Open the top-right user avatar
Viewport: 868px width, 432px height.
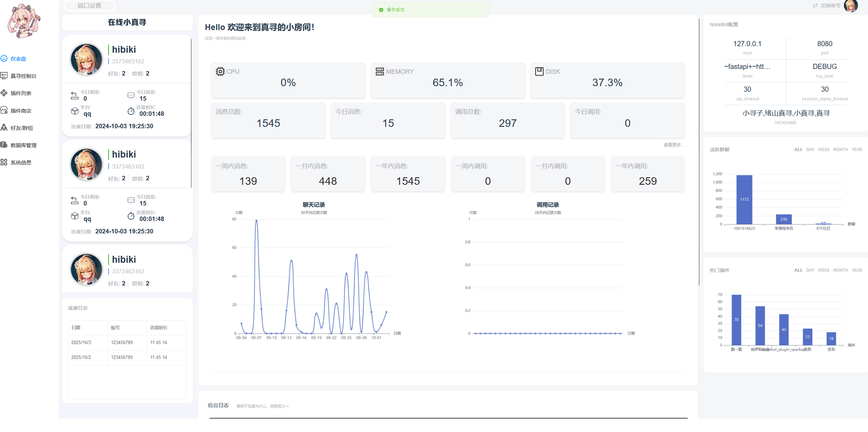[851, 6]
